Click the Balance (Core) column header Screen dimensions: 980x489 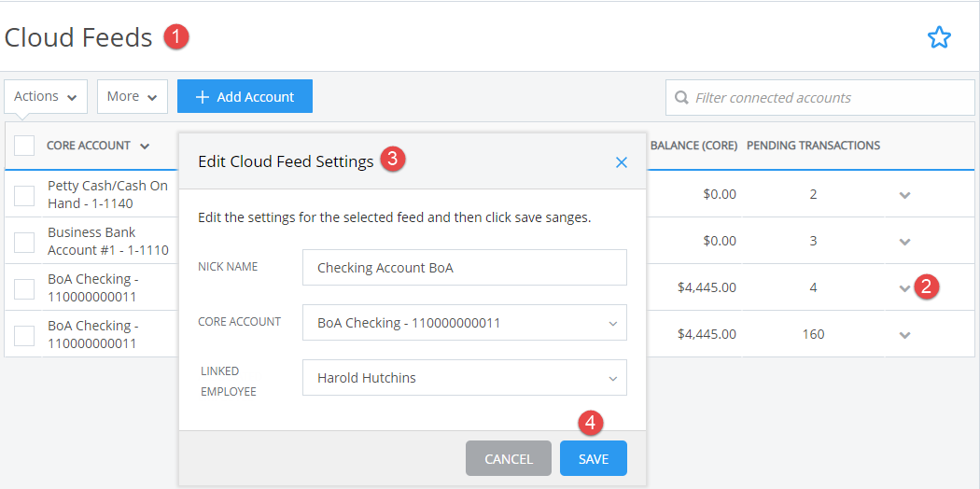[693, 146]
